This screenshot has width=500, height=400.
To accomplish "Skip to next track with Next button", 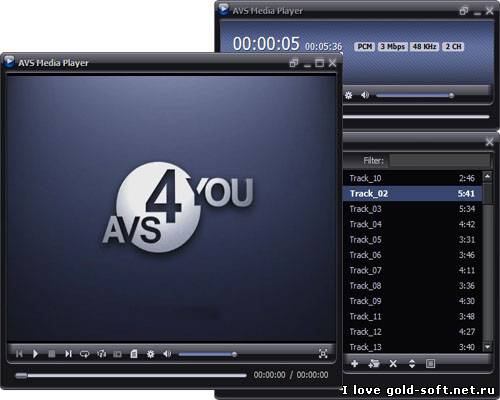I will click(68, 354).
